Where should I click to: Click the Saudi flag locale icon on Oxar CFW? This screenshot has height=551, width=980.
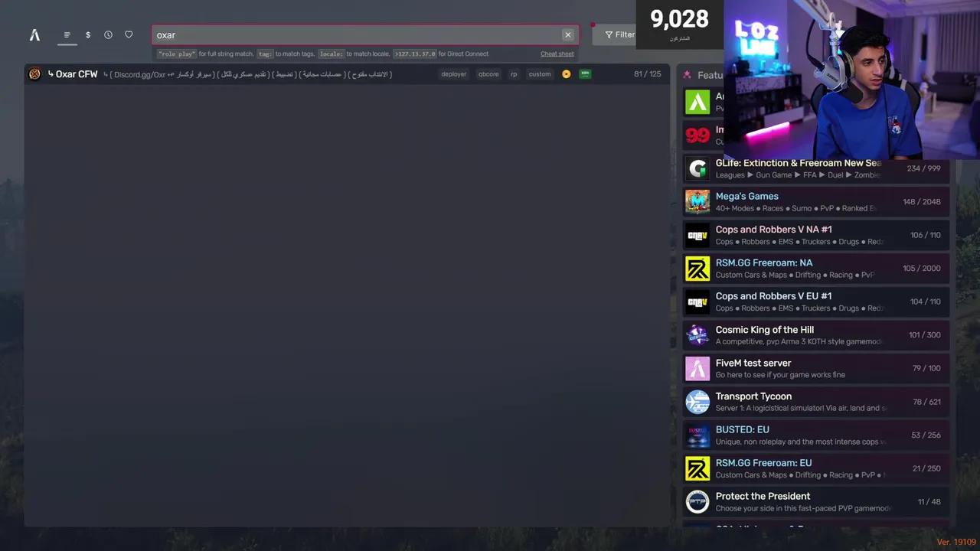pyautogui.click(x=585, y=74)
